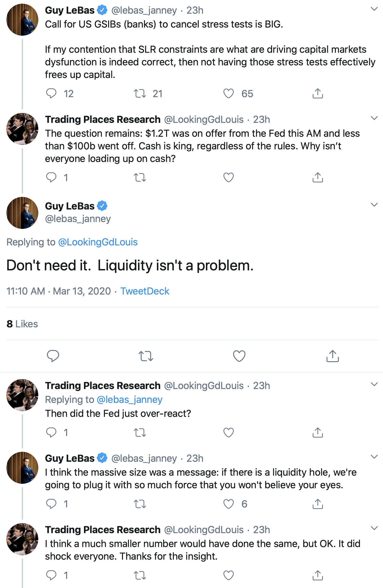The width and height of the screenshot is (383, 588).
Task: Retweet the main "Liquidity isn't a problem" tweet
Action: pos(146,356)
